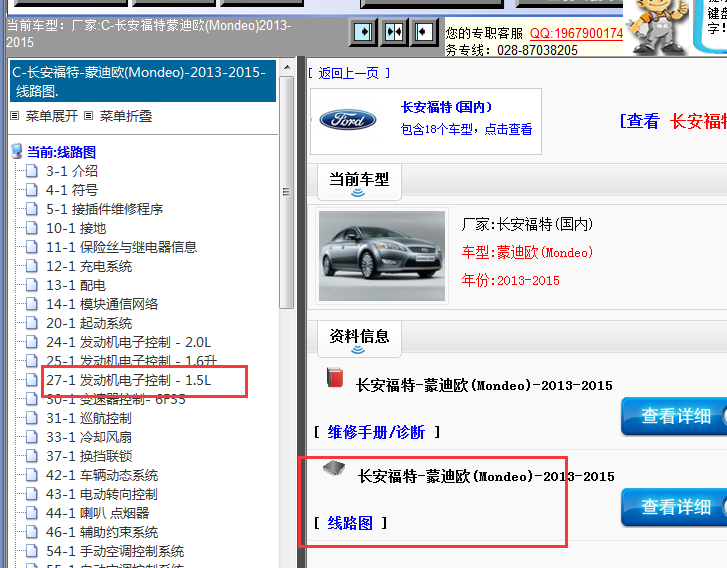Viewport: 727px width, 568px height.
Task: Click the center split layout icon
Action: coord(394,32)
